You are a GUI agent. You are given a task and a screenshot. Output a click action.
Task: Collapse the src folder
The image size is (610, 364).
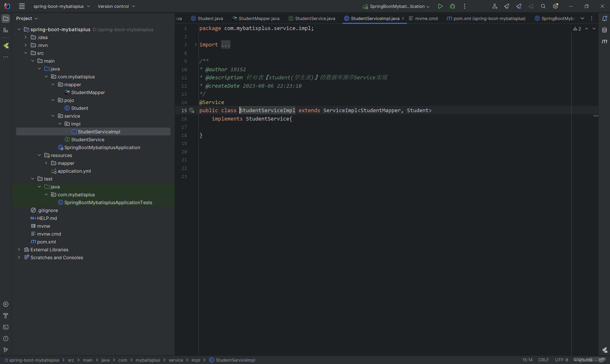(25, 53)
